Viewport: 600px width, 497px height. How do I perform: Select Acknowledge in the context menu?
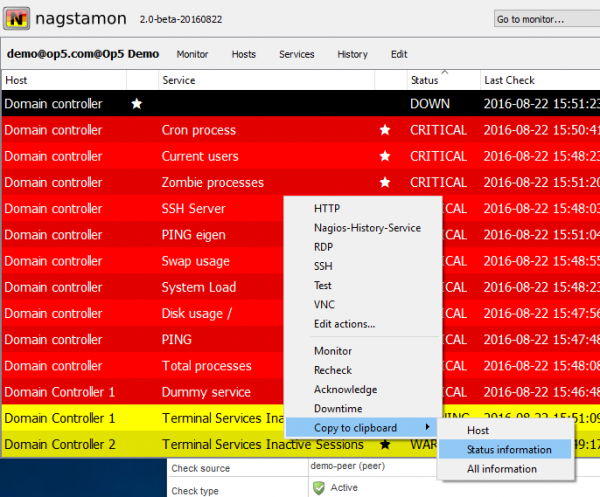(x=345, y=390)
